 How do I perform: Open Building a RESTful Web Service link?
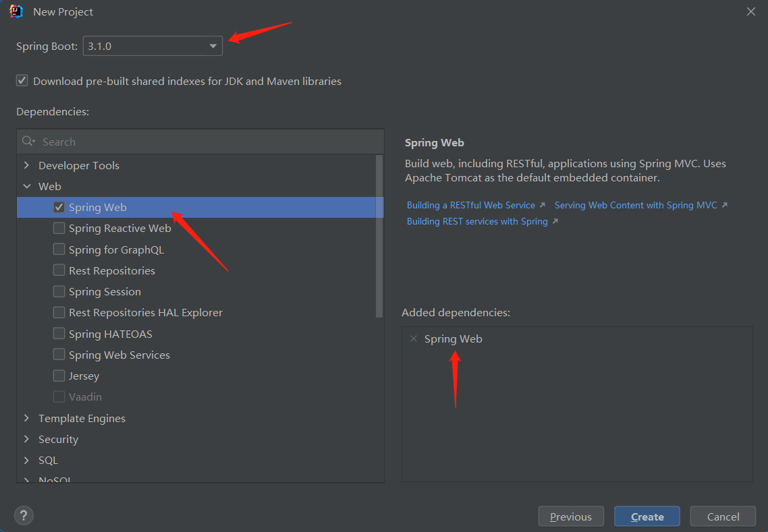[x=471, y=205]
